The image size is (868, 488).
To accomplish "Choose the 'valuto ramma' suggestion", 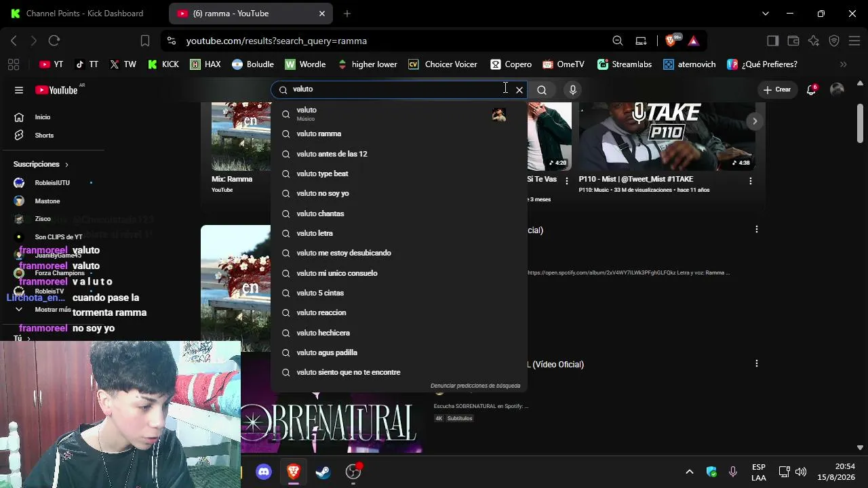I will pos(399,134).
